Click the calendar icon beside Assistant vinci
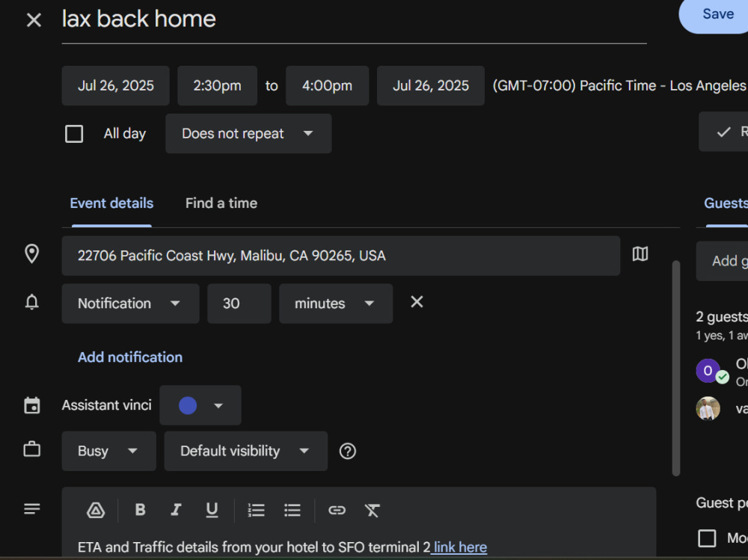The image size is (748, 560). pos(32,406)
